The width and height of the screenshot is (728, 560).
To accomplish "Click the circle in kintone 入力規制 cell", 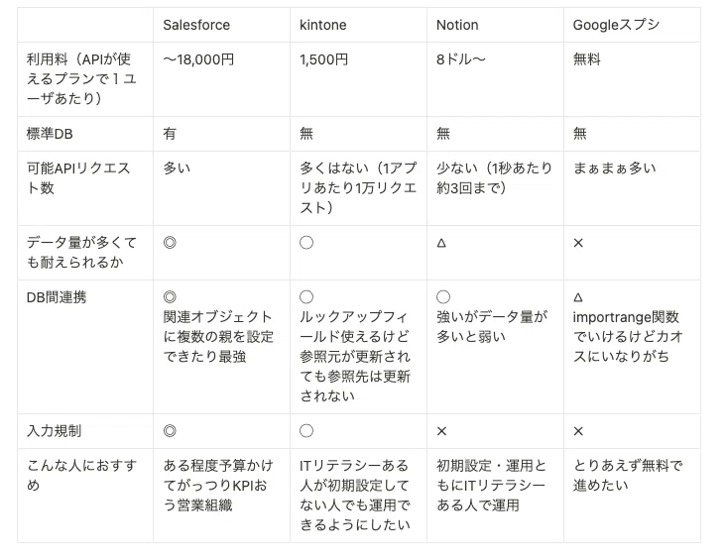I will point(306,431).
